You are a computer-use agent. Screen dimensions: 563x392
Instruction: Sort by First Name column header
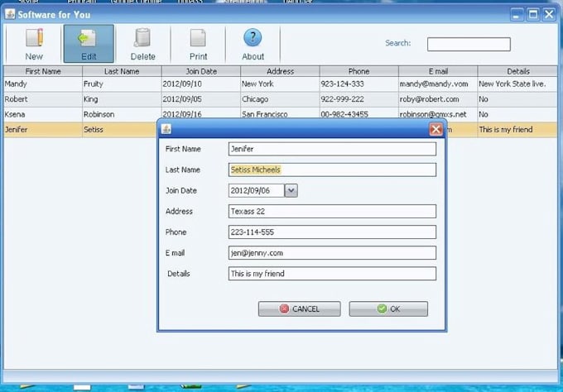coord(43,71)
